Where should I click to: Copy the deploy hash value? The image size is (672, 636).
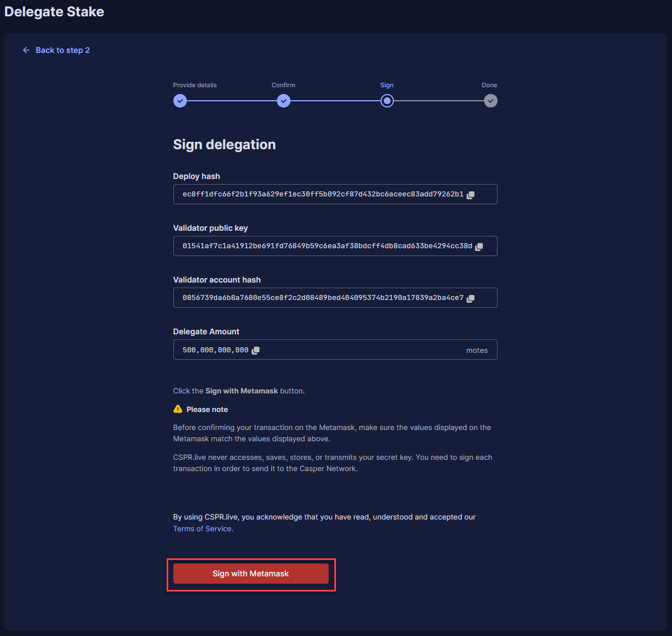[x=471, y=195]
